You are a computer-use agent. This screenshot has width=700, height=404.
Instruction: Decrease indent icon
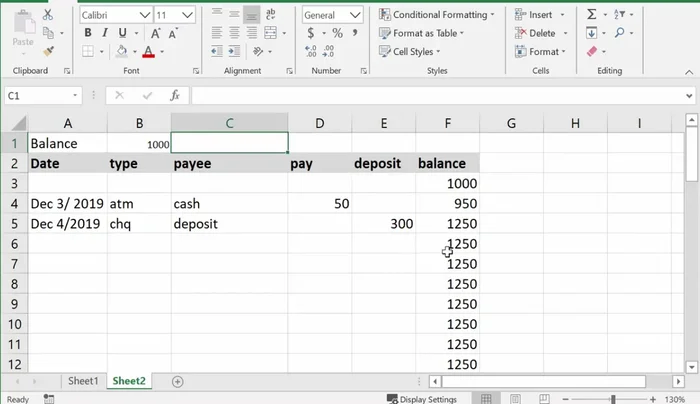(x=217, y=51)
